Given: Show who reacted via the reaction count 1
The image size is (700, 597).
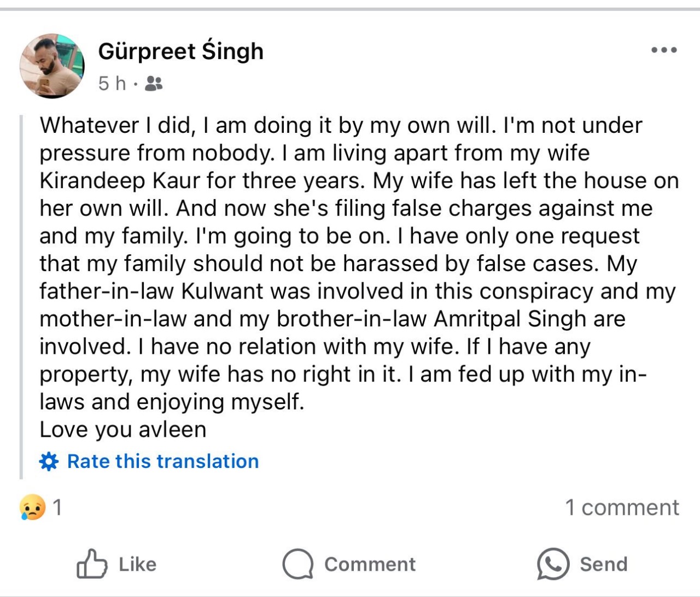Looking at the screenshot, I should point(57,507).
